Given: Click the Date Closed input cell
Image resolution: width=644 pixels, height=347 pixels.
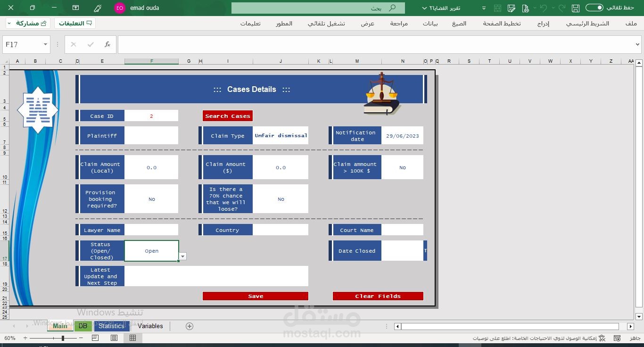Looking at the screenshot, I should point(403,251).
